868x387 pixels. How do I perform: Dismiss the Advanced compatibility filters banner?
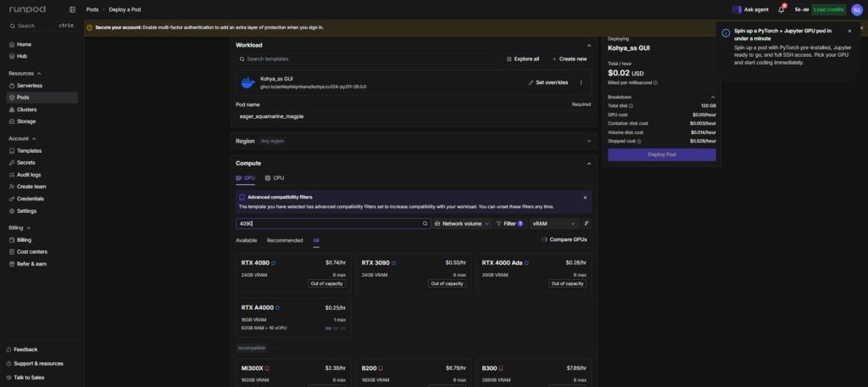pyautogui.click(x=585, y=198)
